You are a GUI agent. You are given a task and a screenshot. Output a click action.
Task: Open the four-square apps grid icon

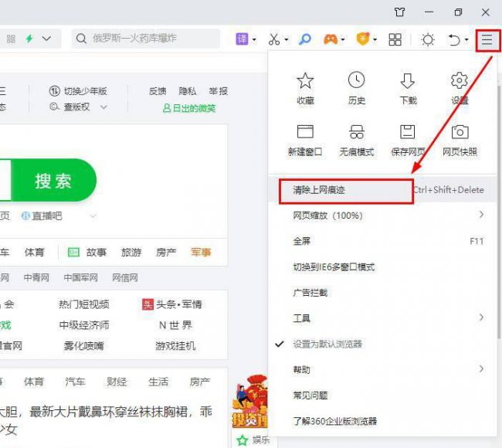pos(395,39)
